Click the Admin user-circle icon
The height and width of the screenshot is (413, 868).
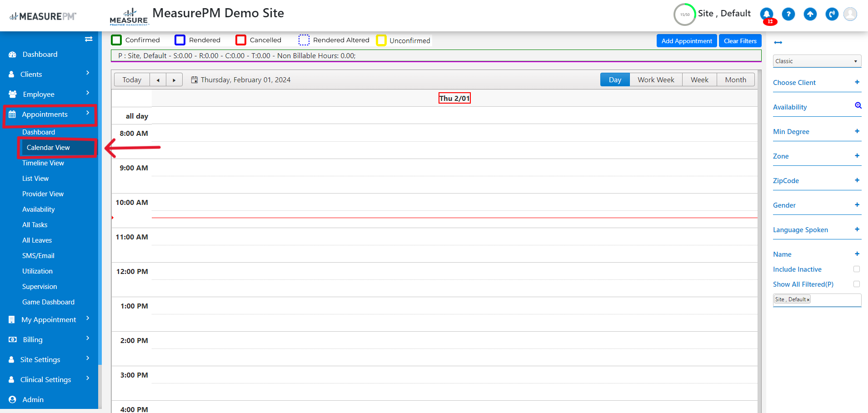[12, 399]
